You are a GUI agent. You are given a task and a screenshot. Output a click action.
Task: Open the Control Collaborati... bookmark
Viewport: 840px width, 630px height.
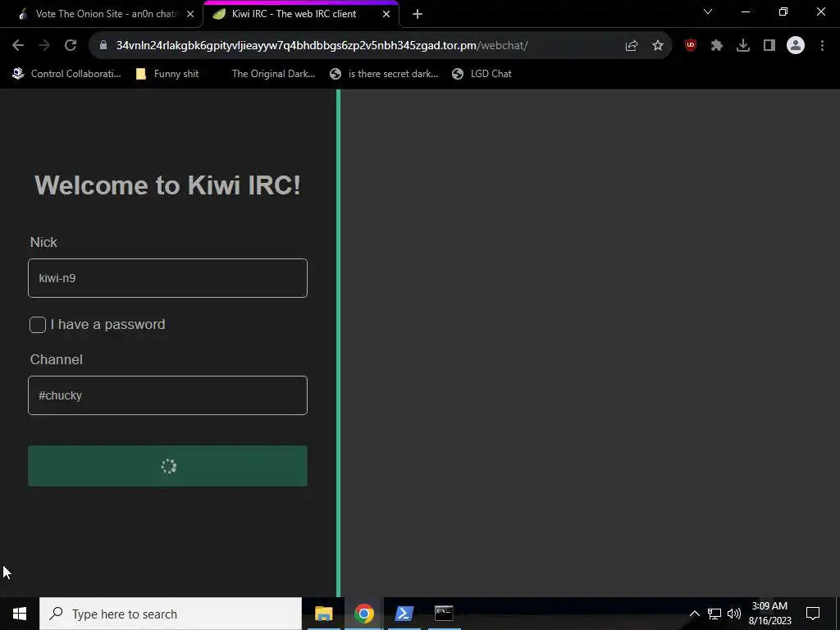click(67, 74)
